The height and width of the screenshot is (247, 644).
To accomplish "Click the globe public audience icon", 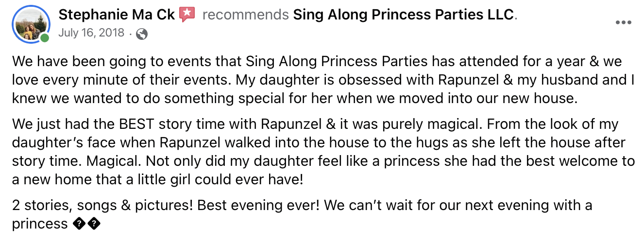I will (142, 34).
